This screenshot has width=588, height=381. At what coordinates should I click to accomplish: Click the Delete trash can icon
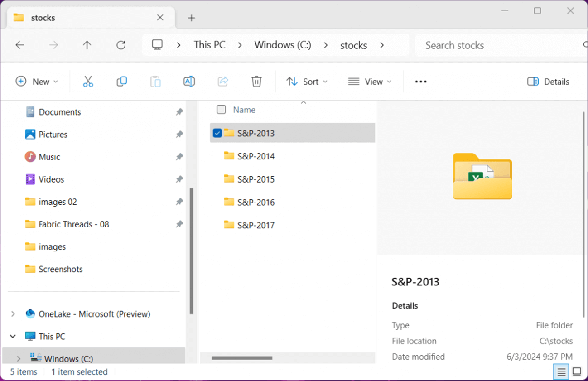256,82
